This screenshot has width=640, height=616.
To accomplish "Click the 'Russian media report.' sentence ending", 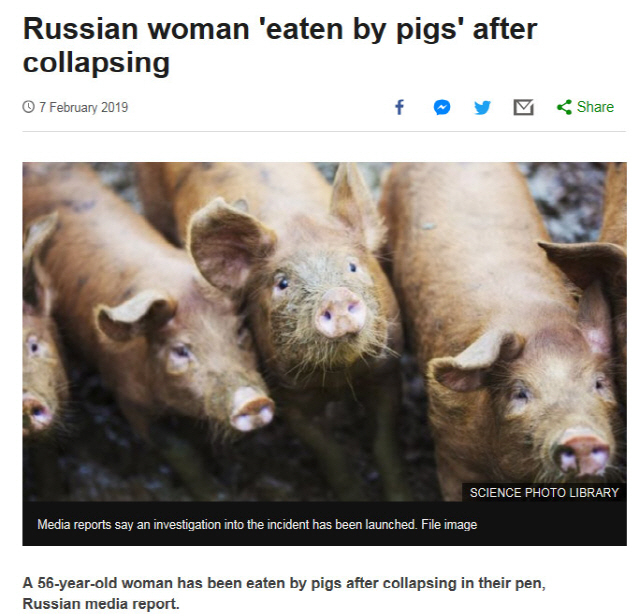I will [x=101, y=603].
